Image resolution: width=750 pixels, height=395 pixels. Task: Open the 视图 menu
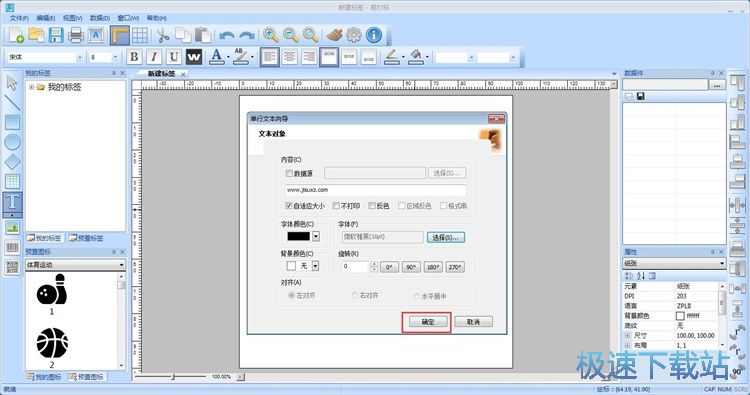[x=73, y=18]
